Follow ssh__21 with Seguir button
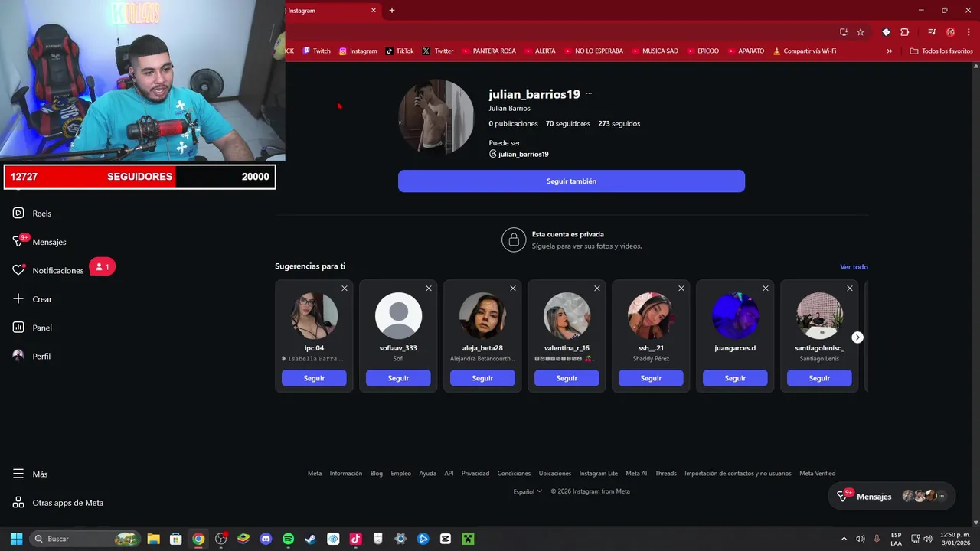 [x=651, y=378]
